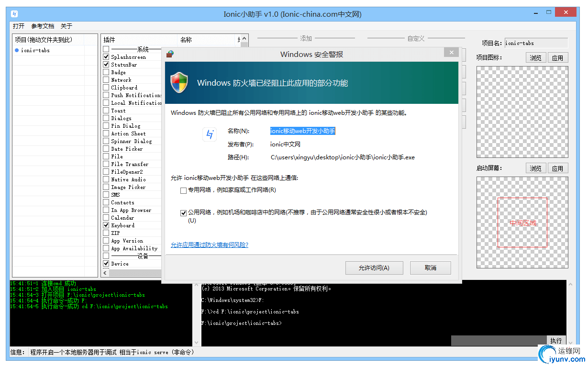588x367 pixels.
Task: Enable the Badge plugin checkbox
Action: pyautogui.click(x=106, y=72)
